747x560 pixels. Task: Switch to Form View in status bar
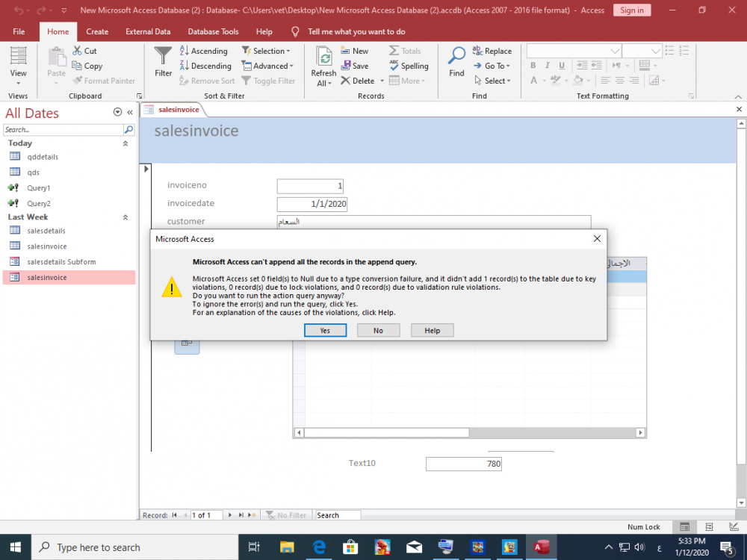(x=684, y=526)
